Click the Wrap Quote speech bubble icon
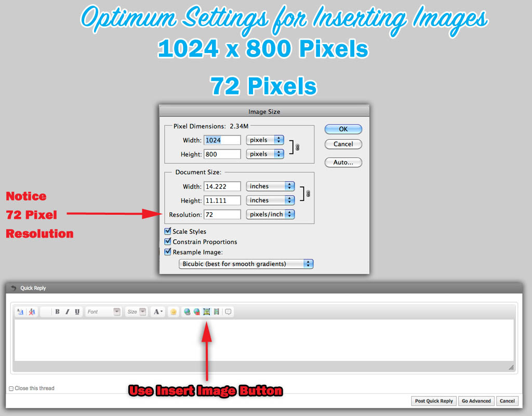Image resolution: width=532 pixels, height=416 pixels. click(x=228, y=312)
